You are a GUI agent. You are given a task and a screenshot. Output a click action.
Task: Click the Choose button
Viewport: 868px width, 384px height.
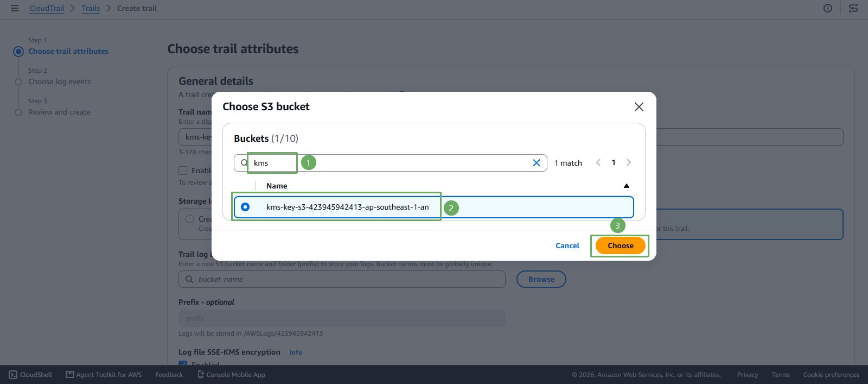(x=621, y=245)
